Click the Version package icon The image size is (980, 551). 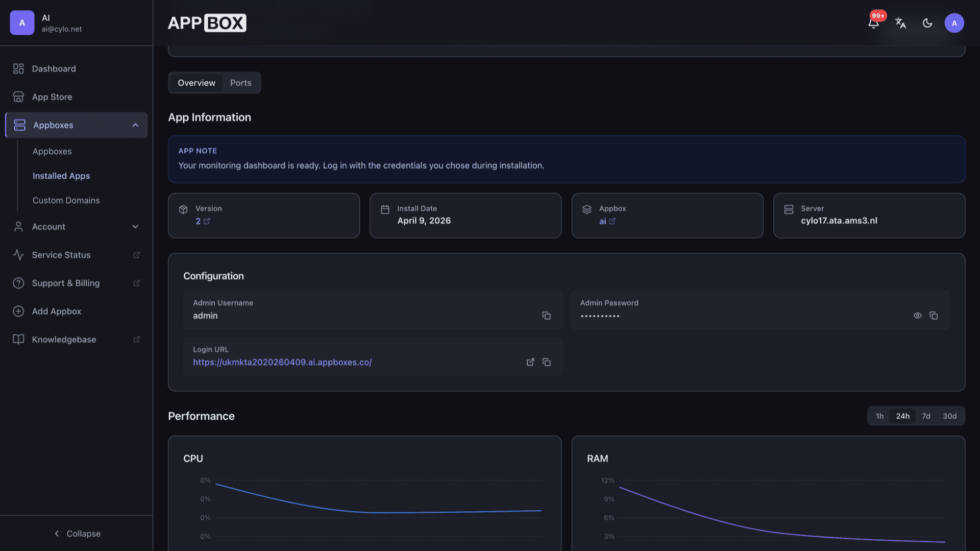pos(183,209)
